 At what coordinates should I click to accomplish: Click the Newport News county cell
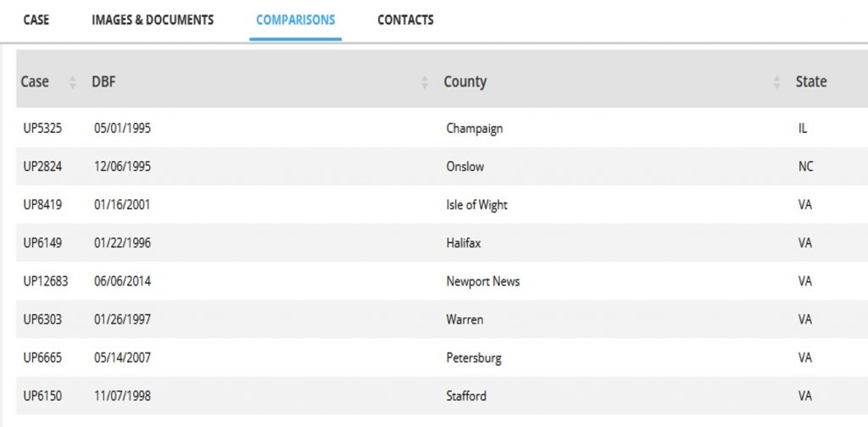482,281
